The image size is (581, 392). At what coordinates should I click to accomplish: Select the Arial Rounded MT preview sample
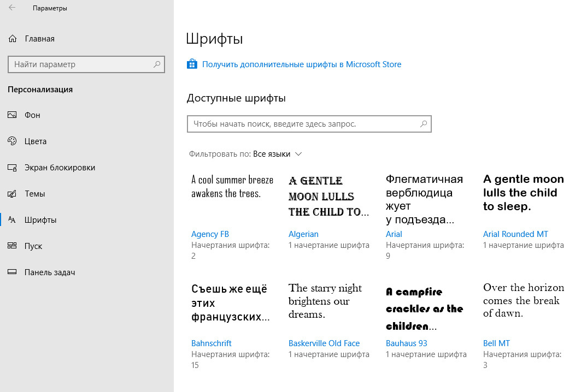point(524,193)
